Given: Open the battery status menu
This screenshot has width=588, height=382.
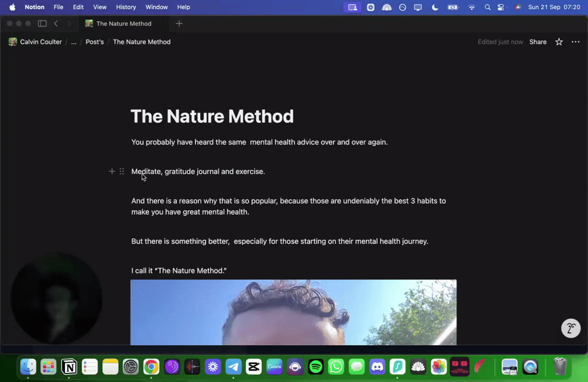Looking at the screenshot, I should tap(453, 7).
